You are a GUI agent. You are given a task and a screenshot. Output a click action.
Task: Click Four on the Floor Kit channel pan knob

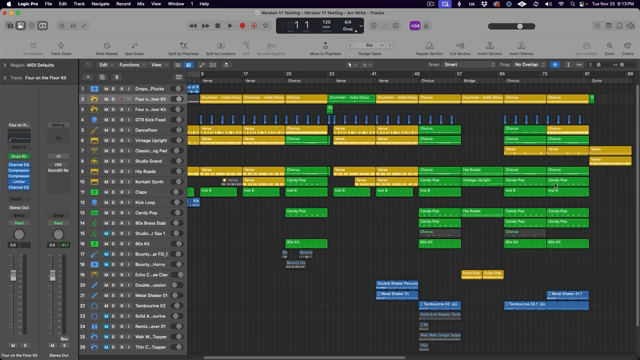tap(19, 234)
